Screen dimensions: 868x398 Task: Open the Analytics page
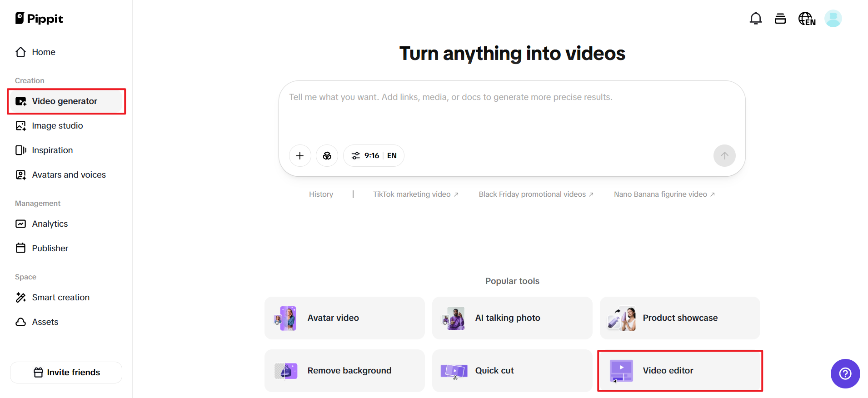point(50,224)
